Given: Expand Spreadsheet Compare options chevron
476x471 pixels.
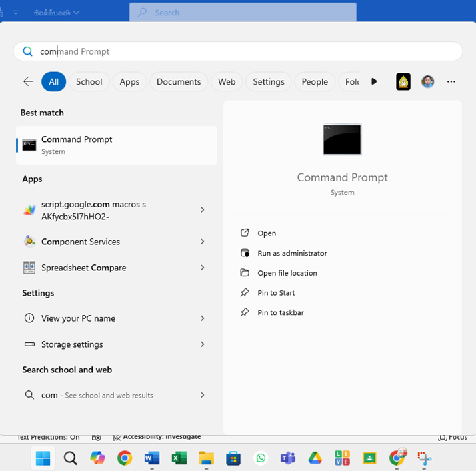Looking at the screenshot, I should pos(202,268).
